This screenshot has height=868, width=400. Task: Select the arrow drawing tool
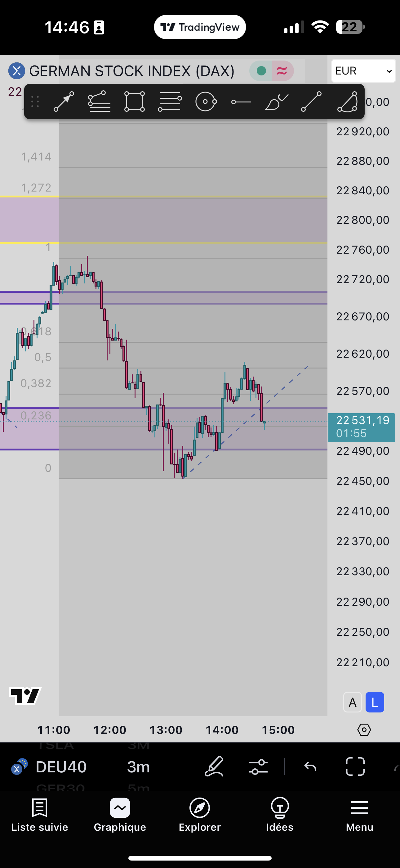[64, 102]
